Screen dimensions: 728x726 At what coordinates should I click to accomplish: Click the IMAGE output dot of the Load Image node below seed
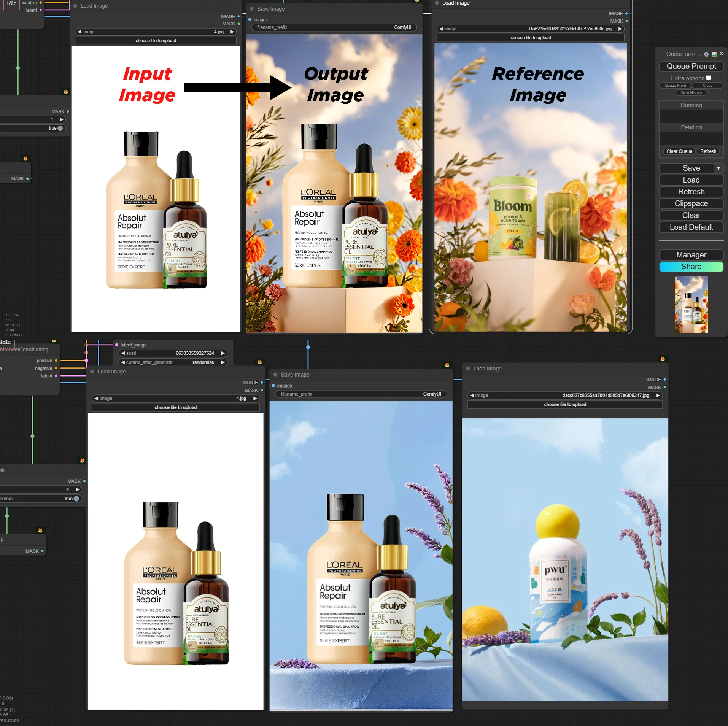262,383
